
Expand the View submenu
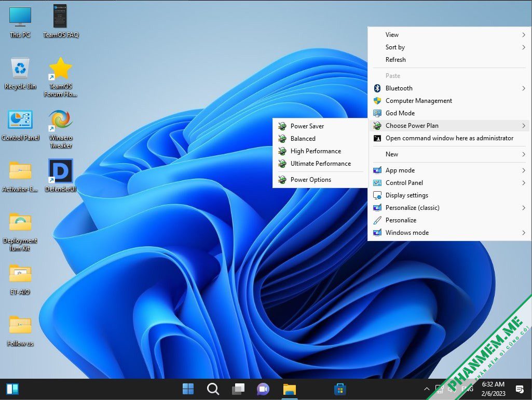[449, 35]
